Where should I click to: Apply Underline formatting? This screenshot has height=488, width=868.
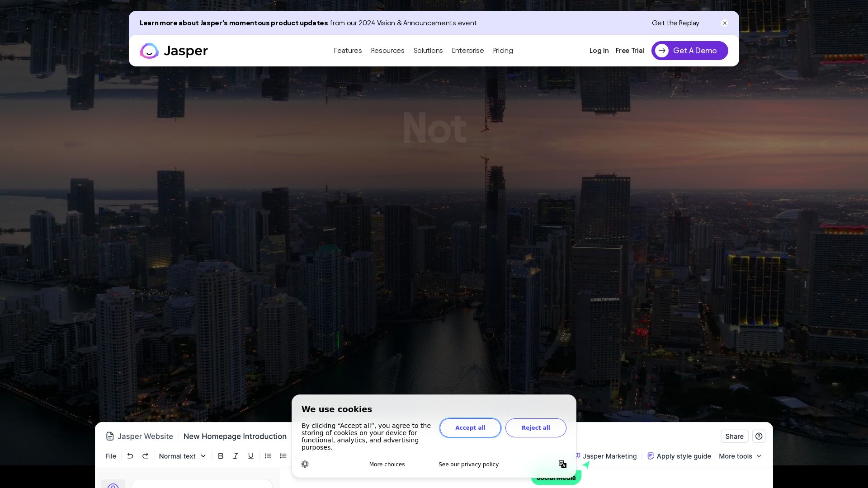coord(250,456)
